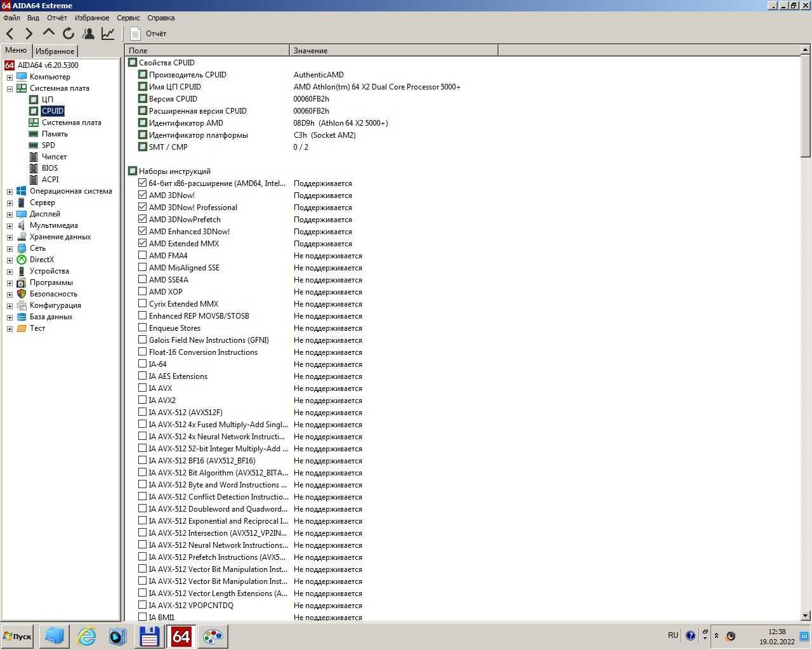Select the Программы tree item
Viewport: 812px width, 650px height.
[x=51, y=282]
